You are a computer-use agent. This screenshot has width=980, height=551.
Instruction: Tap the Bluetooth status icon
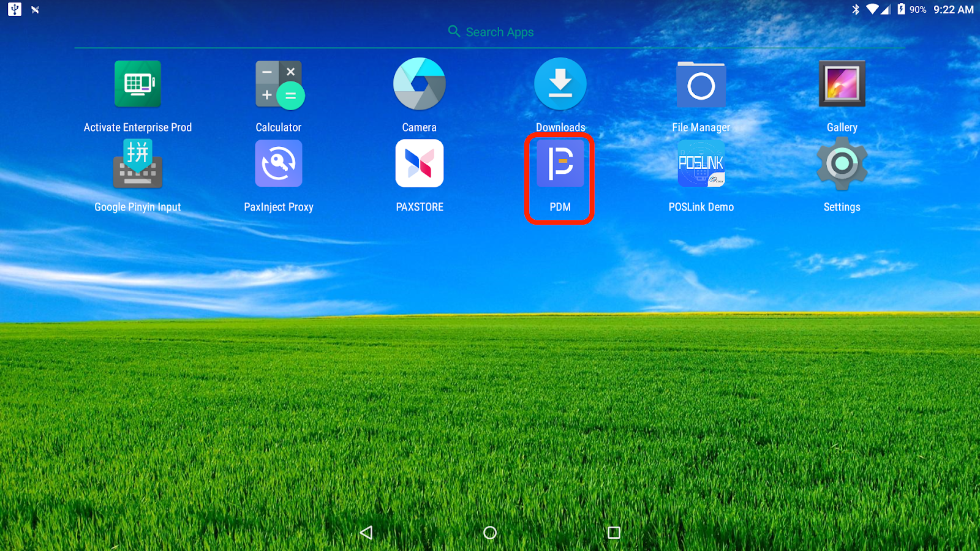pyautogui.click(x=856, y=9)
